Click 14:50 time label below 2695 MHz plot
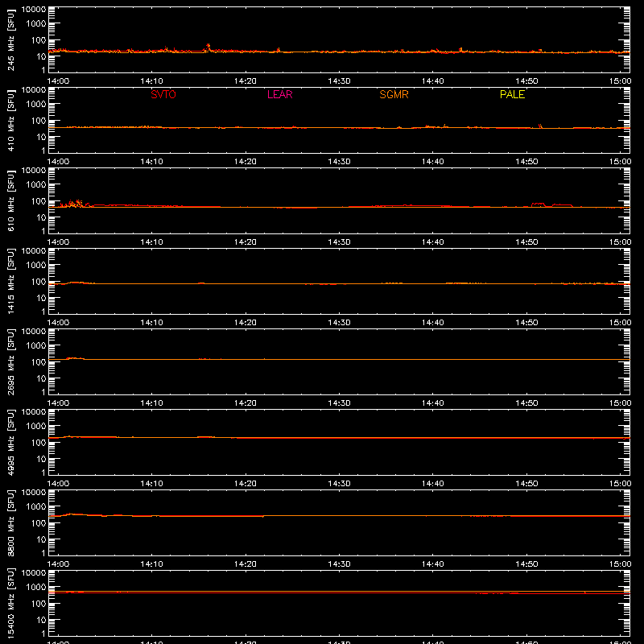644x644 pixels. click(526, 403)
